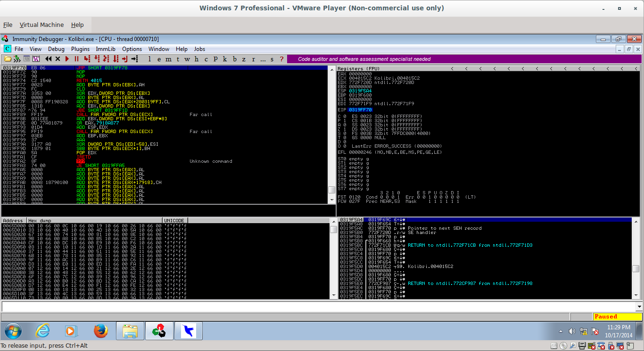Open the File menu in Immunity Debugger
The height and width of the screenshot is (351, 644).
click(19, 49)
